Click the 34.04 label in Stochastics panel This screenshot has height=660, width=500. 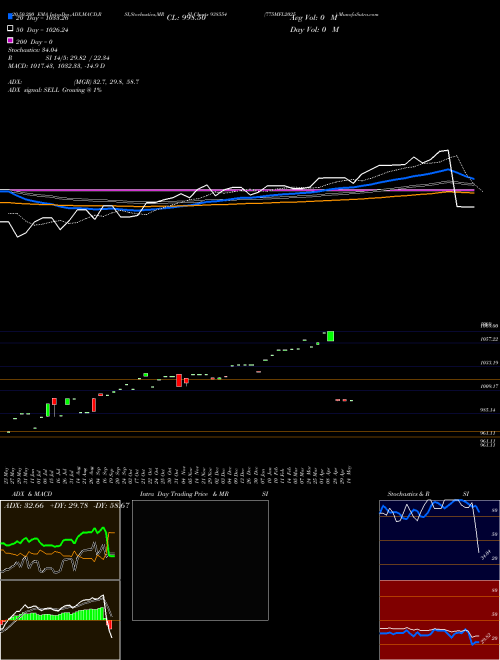coord(486,555)
